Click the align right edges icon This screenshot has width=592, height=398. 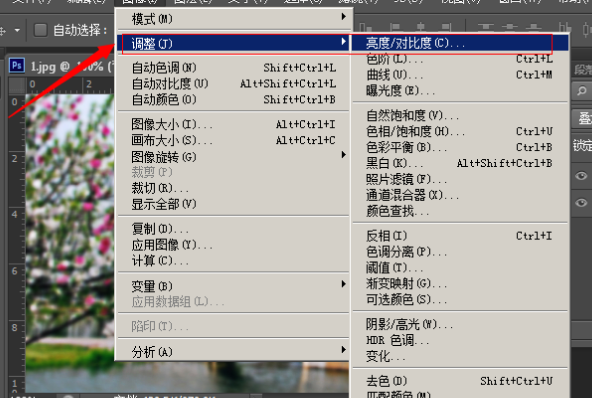click(446, 27)
